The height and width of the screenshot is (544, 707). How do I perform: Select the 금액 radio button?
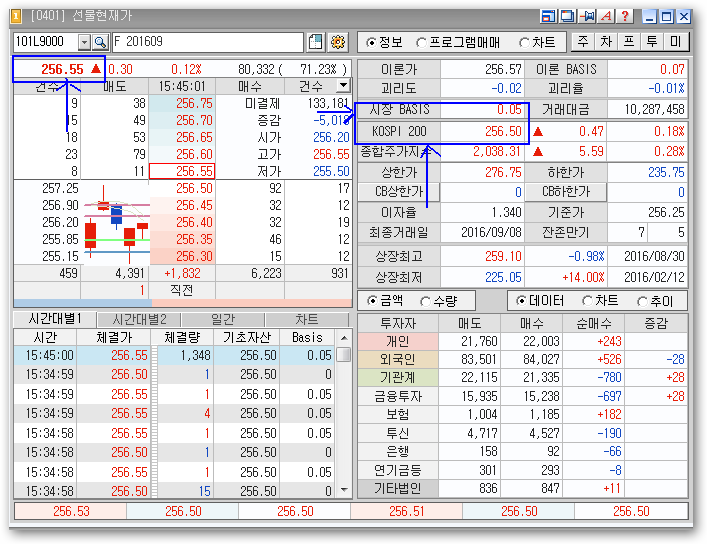(x=372, y=300)
